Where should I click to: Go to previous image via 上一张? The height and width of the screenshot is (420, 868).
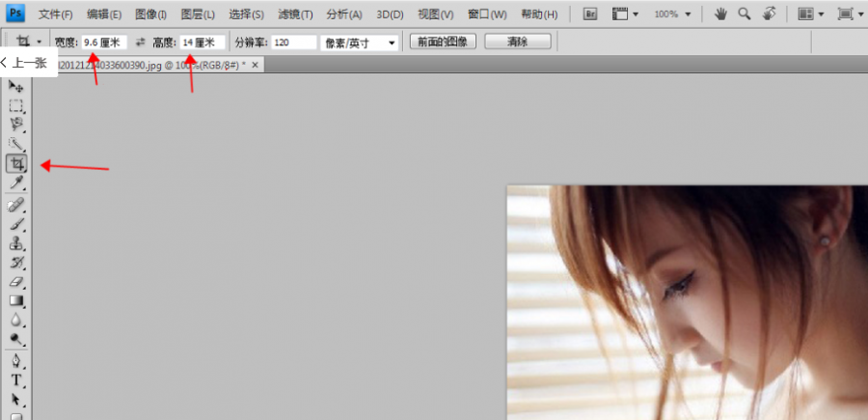[27, 62]
